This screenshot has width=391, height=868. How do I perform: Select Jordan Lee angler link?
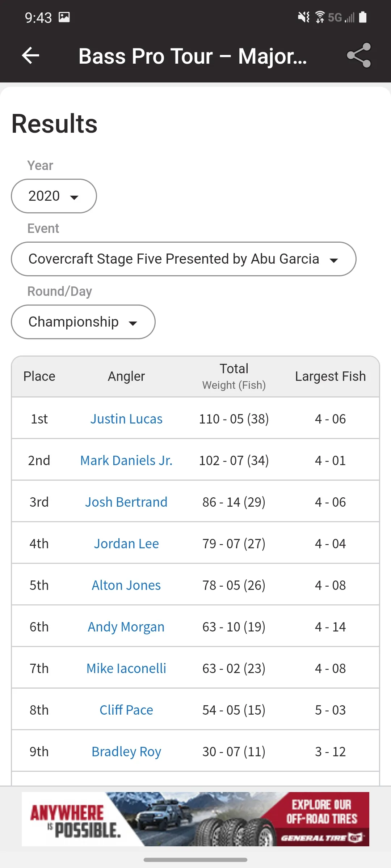[x=126, y=544]
